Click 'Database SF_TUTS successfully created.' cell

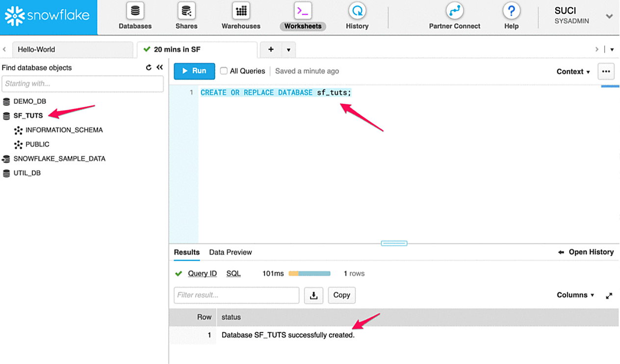(x=288, y=336)
